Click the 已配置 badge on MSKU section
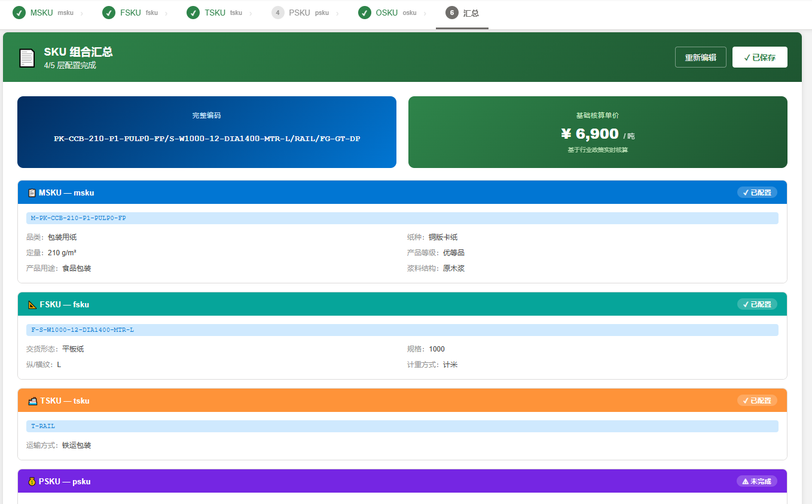 (x=757, y=193)
